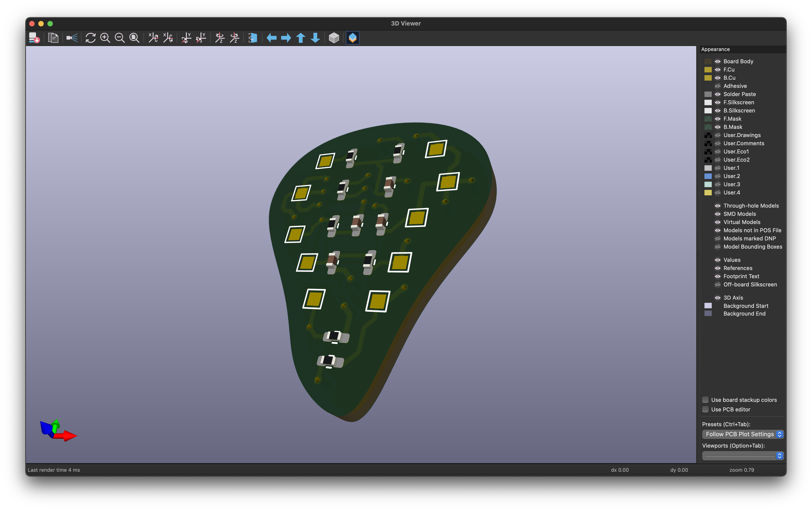
Task: Hide the SMD Models
Action: point(718,214)
